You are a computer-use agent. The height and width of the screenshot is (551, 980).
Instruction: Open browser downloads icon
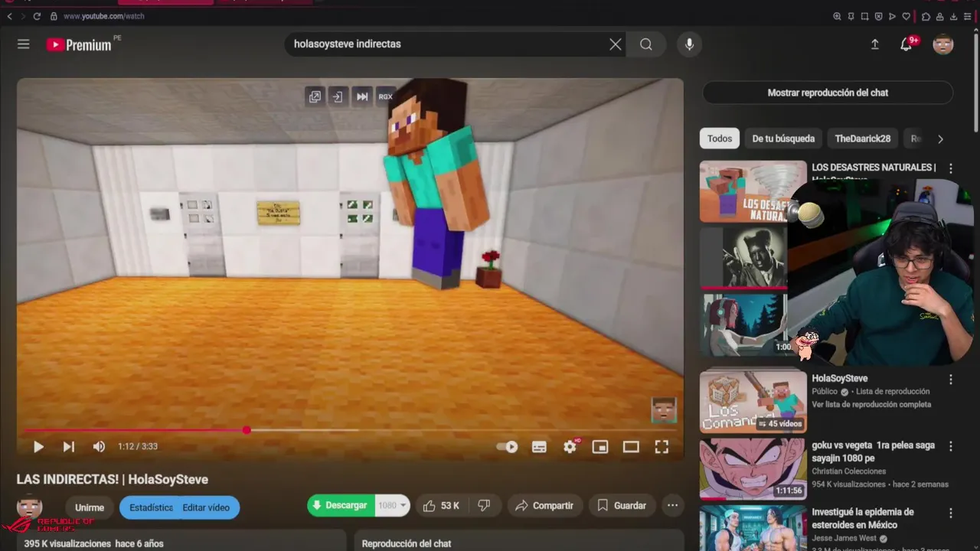[x=953, y=16]
